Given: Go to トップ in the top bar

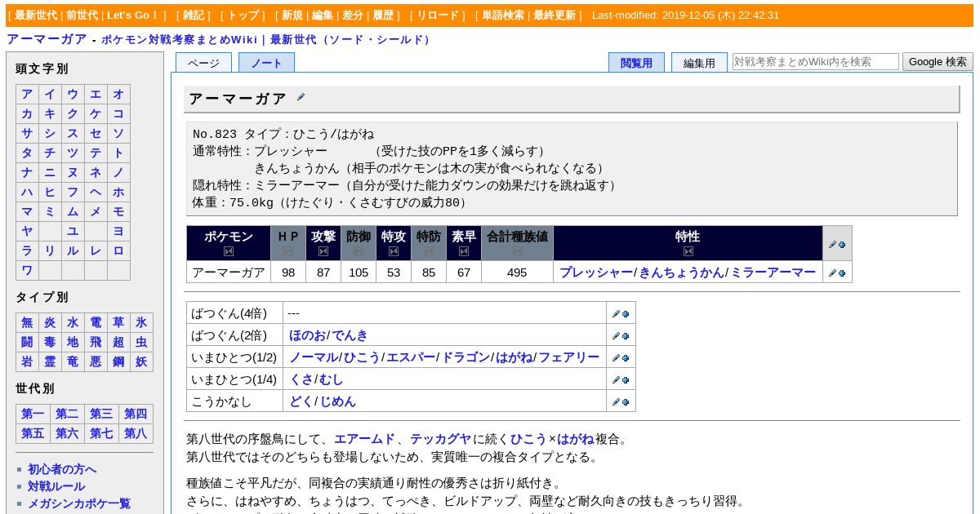Looking at the screenshot, I should (x=243, y=15).
